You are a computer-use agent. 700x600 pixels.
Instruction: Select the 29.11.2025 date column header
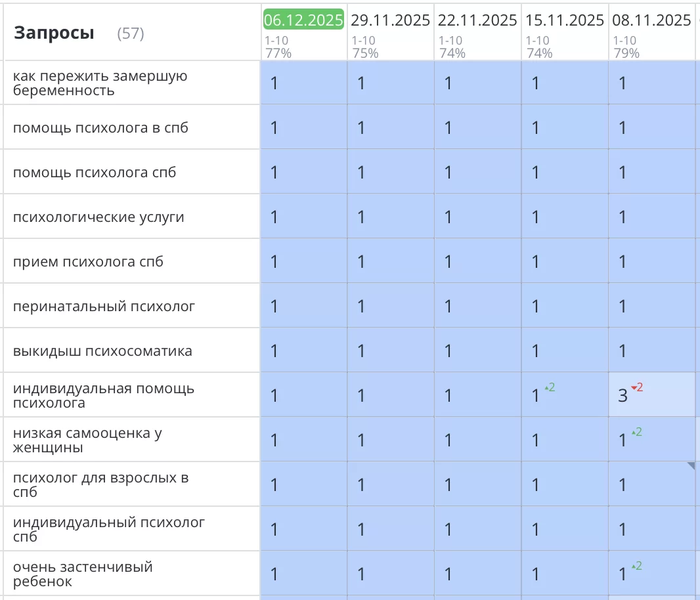(390, 20)
